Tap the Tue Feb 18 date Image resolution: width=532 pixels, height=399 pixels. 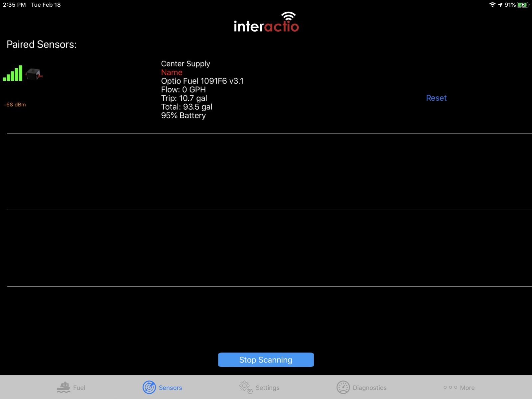(x=46, y=5)
